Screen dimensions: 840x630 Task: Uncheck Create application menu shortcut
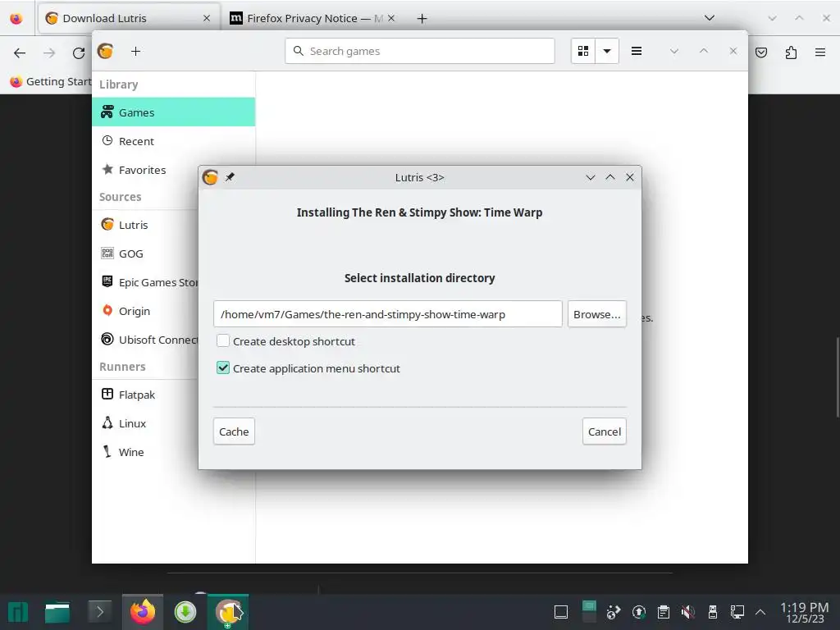pos(223,368)
